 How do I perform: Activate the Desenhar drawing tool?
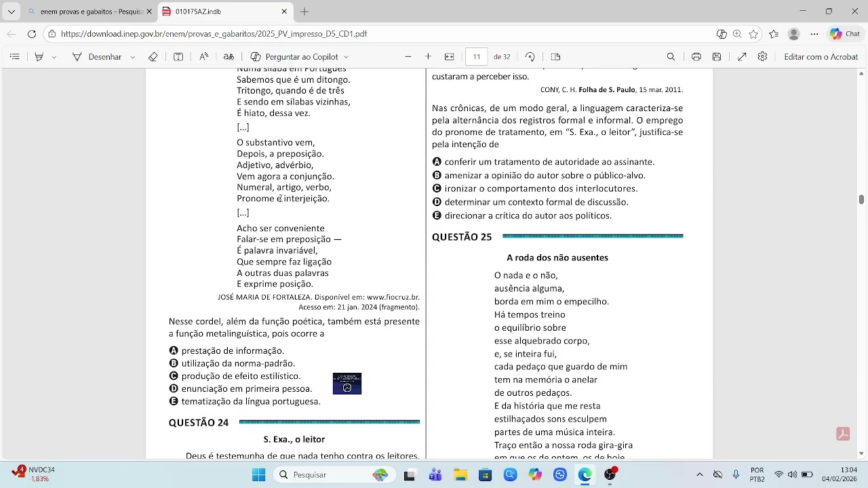[96, 57]
